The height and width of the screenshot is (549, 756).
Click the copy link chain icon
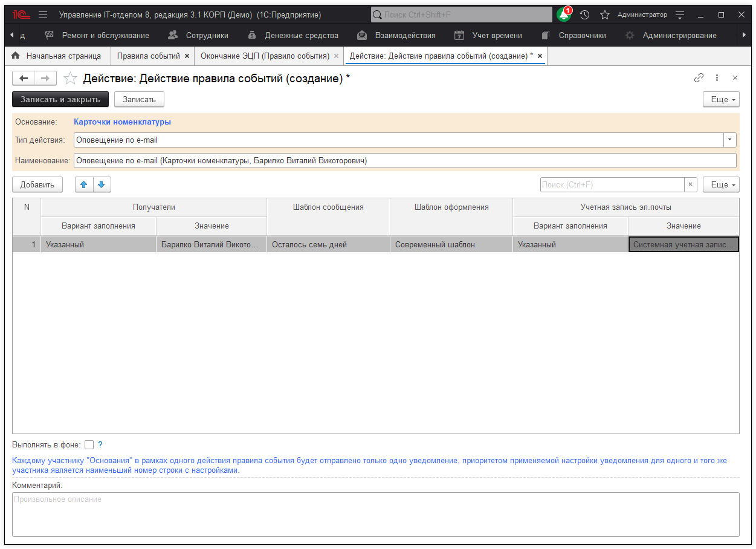tap(699, 78)
